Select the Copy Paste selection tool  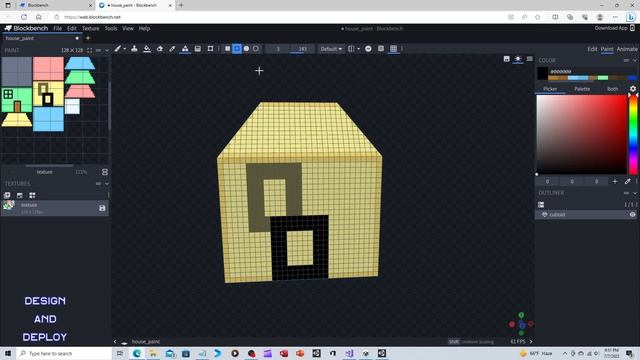[x=210, y=49]
